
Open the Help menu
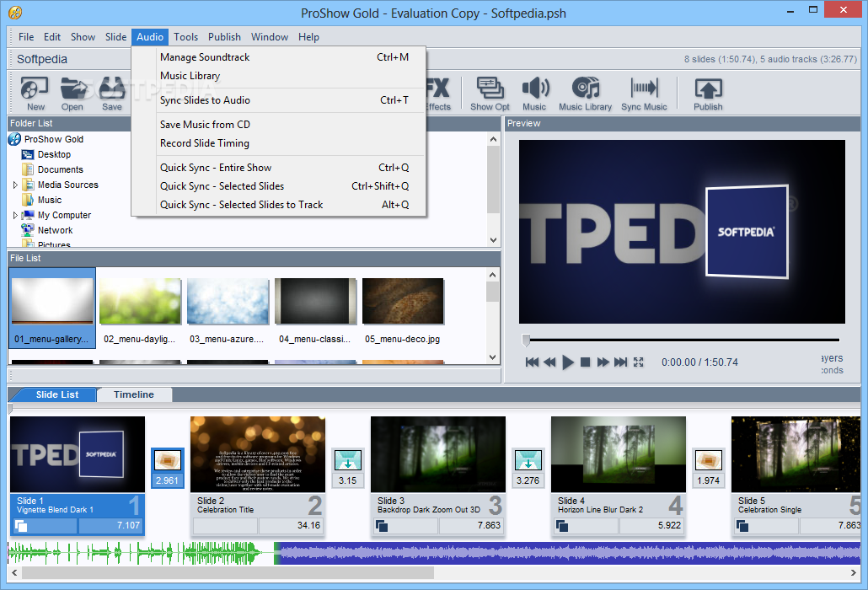308,37
